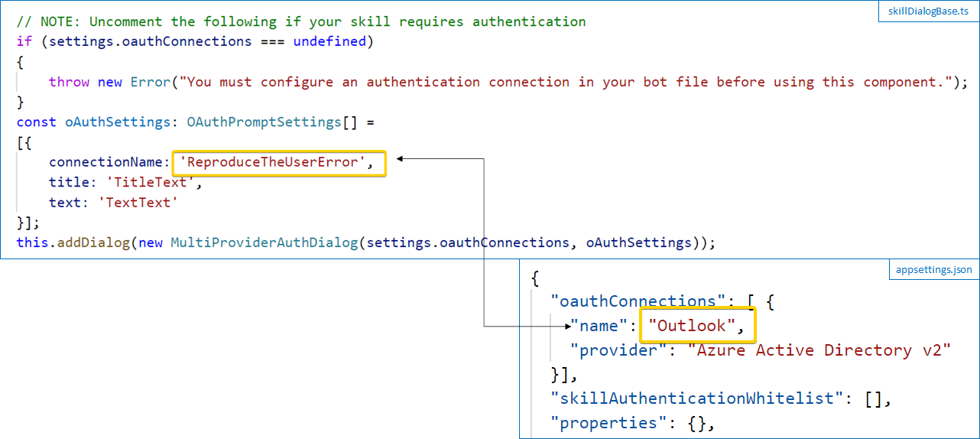Image resolution: width=980 pixels, height=439 pixels.
Task: Click the throw keyword in the code
Action: pyautogui.click(x=69, y=82)
